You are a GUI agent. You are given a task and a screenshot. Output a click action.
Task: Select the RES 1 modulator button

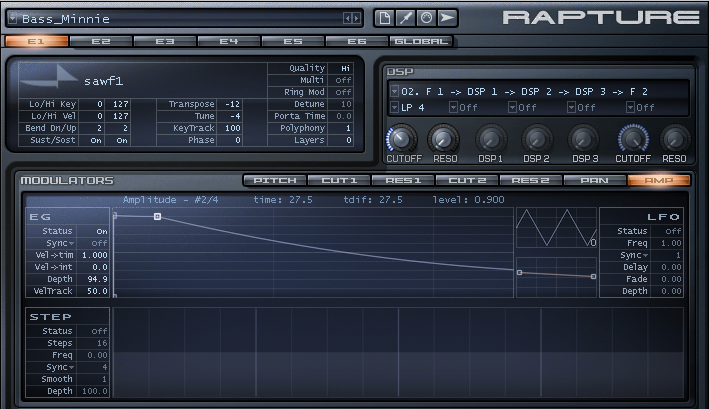click(x=403, y=180)
